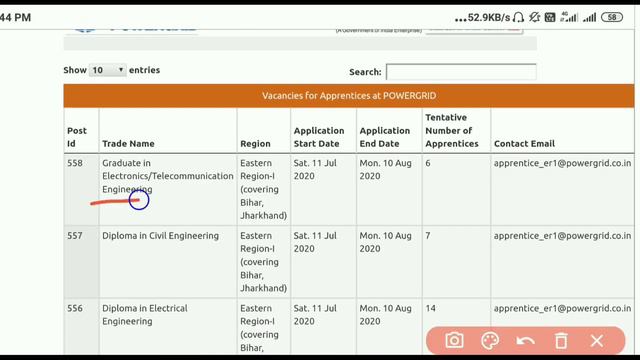
Task: Select Graduate in Electronics/Telecommunication Engineering trade
Action: point(168,176)
